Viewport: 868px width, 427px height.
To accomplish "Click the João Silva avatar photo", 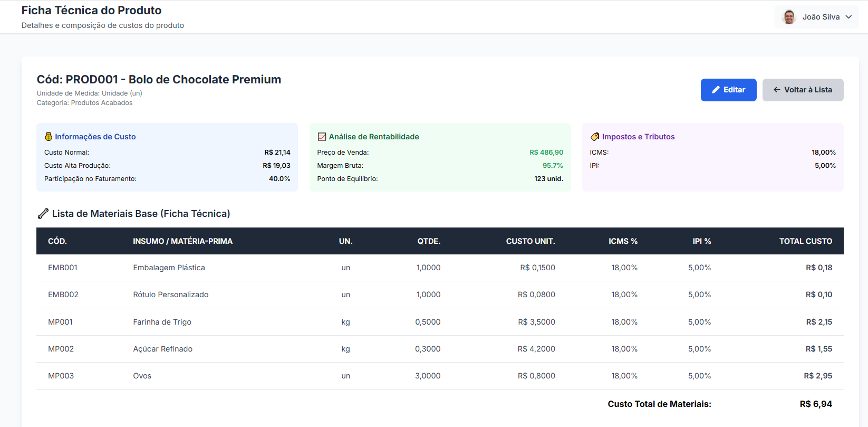I will pyautogui.click(x=789, y=17).
